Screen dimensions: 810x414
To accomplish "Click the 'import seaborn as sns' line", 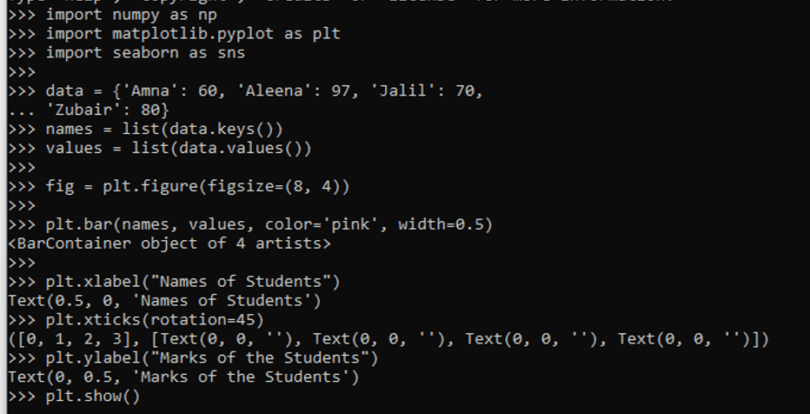I will pos(140,52).
